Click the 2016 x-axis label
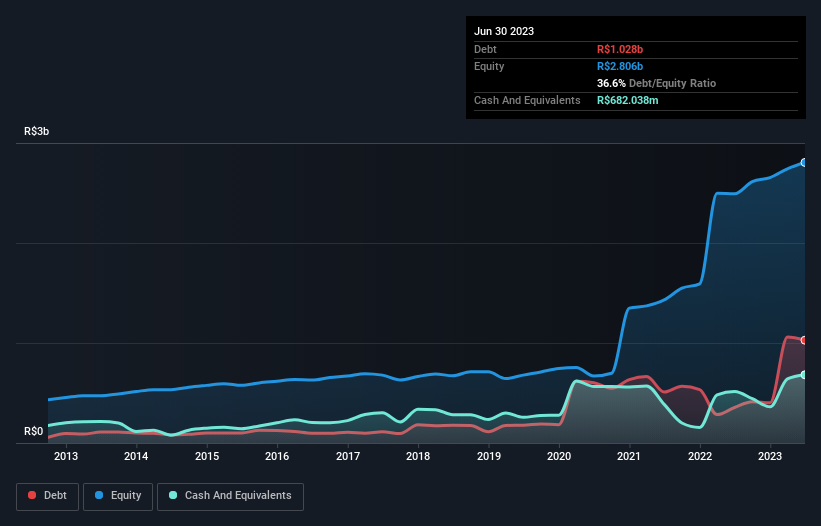 point(277,456)
